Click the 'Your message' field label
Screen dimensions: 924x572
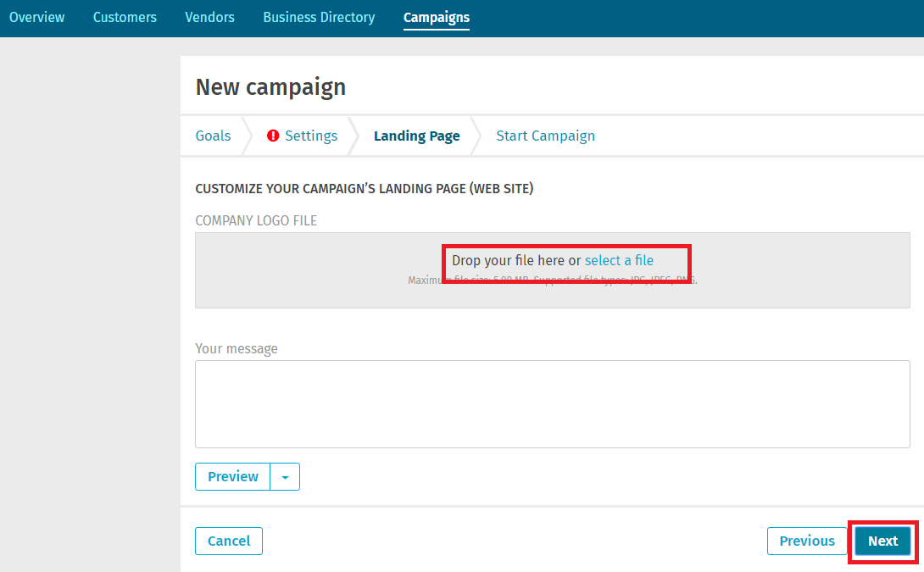[x=237, y=348]
